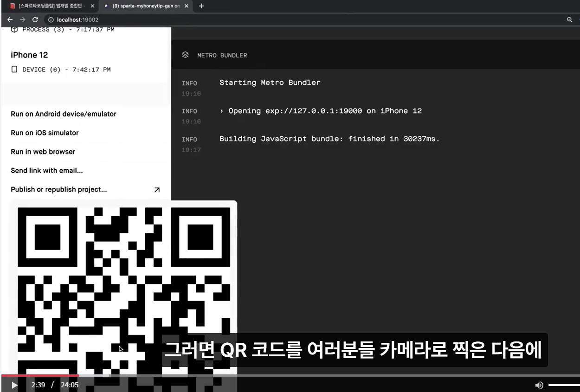
Task: Click the Starting Metro Bundler log line
Action: [270, 83]
